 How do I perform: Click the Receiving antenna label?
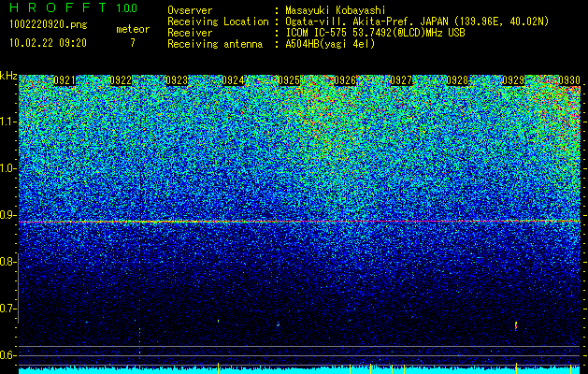point(215,44)
